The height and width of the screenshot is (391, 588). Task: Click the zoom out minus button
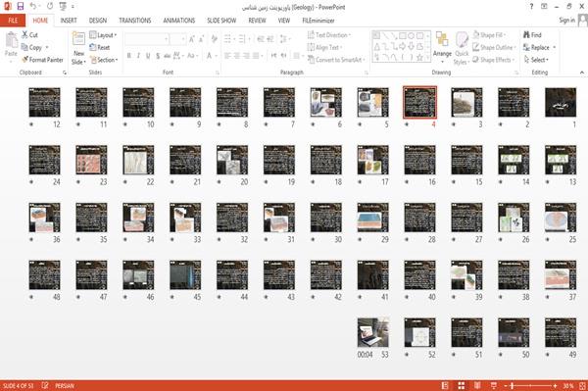(x=506, y=385)
